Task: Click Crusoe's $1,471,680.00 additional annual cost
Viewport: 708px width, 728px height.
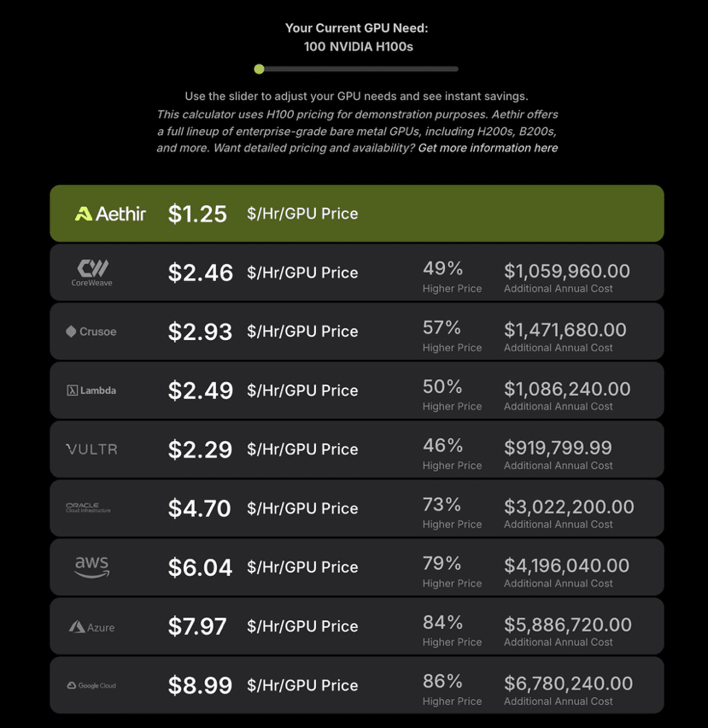Action: (x=565, y=330)
